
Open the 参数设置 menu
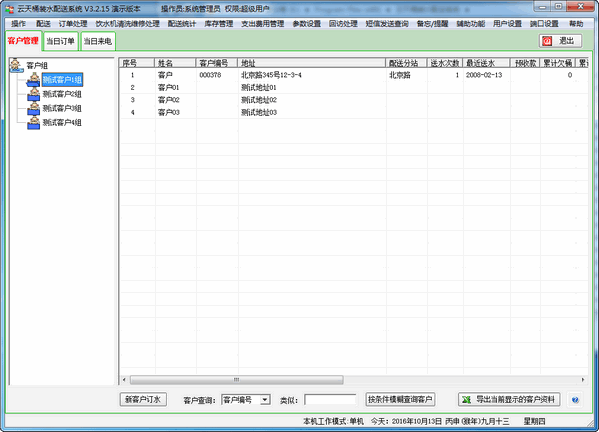[307, 24]
